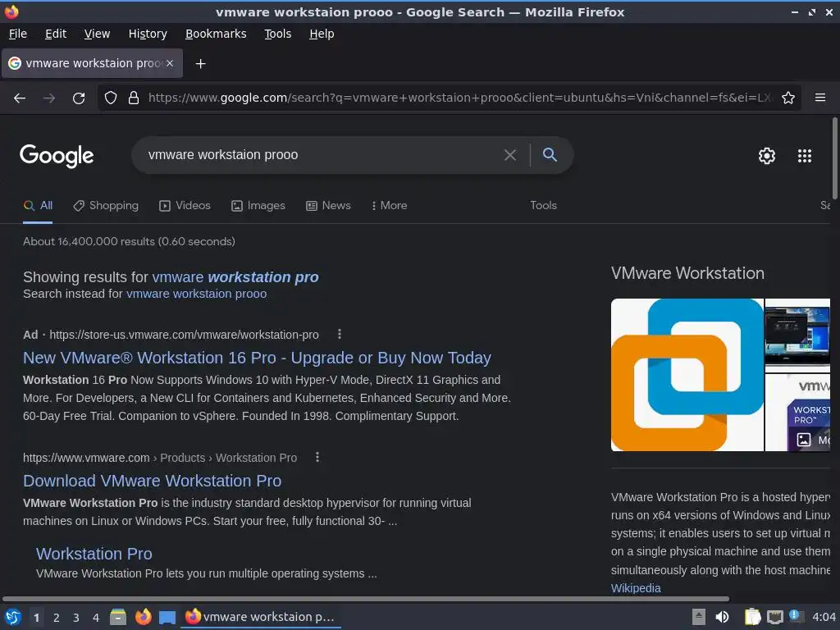Click into the Google search input
The height and width of the screenshot is (630, 840).
coord(322,155)
